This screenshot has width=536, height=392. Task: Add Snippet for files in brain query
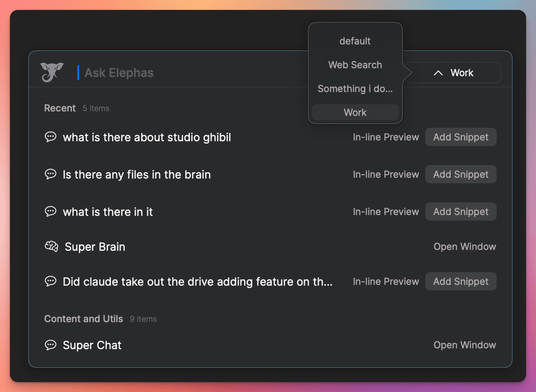tap(461, 174)
